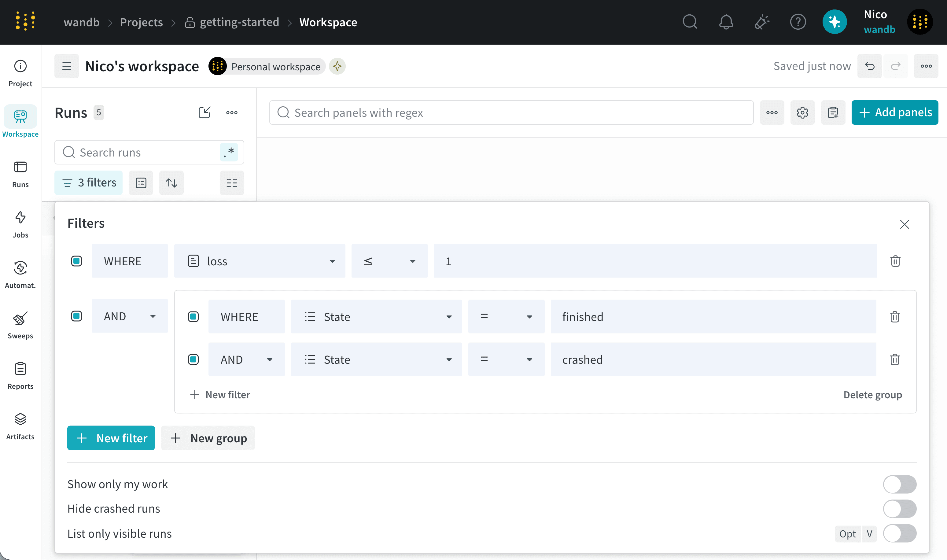The image size is (947, 560).
Task: Open the ≤ operator dropdown
Action: pos(389,261)
